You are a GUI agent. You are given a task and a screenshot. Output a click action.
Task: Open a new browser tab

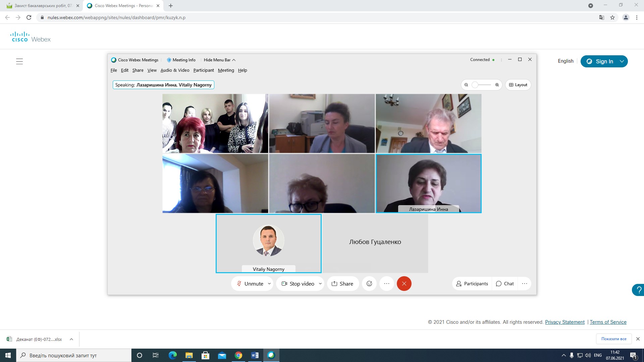coord(171,6)
